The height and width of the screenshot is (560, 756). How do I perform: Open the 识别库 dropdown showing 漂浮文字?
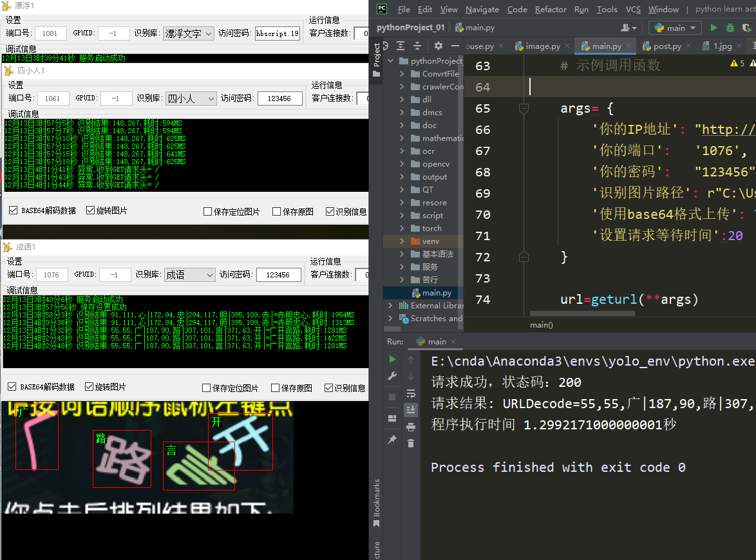click(188, 33)
